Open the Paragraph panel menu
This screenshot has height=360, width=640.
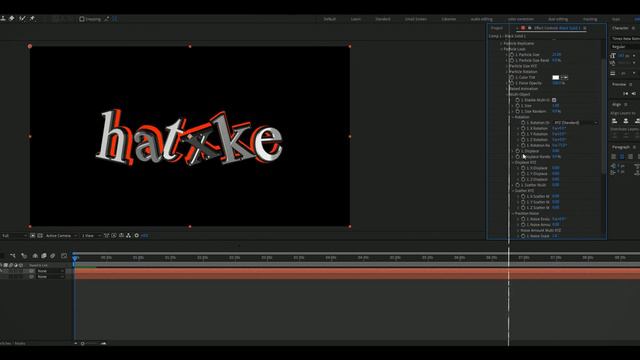click(634, 147)
